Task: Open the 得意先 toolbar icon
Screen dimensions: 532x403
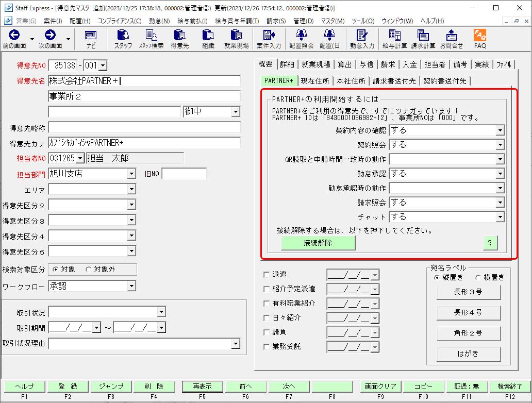Action: point(179,35)
